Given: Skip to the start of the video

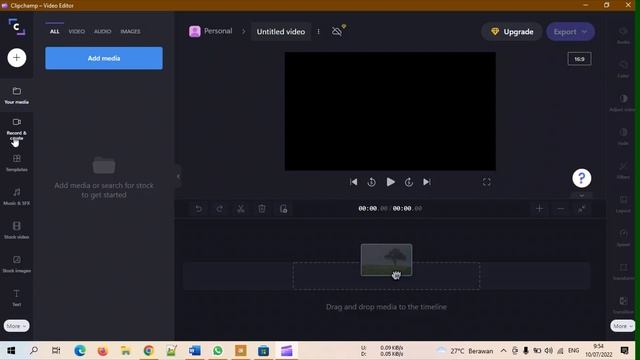Looking at the screenshot, I should (x=353, y=182).
